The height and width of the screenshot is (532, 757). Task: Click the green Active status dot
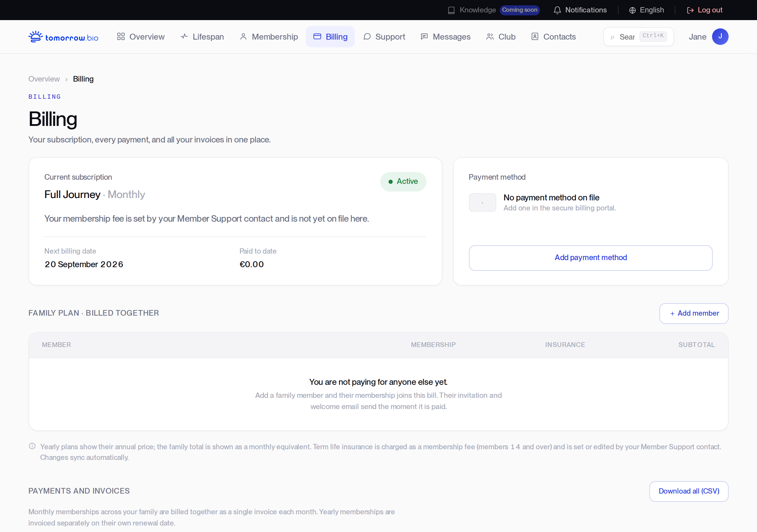click(x=390, y=181)
